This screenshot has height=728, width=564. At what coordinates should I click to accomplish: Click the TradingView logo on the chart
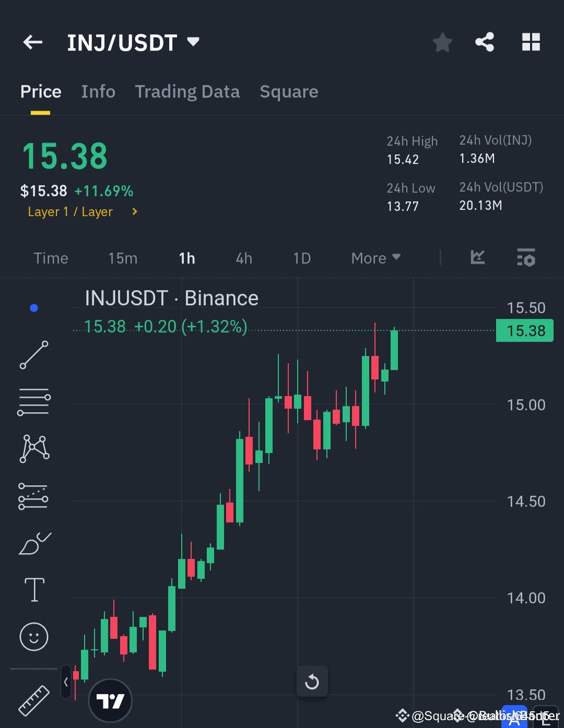pos(110,700)
